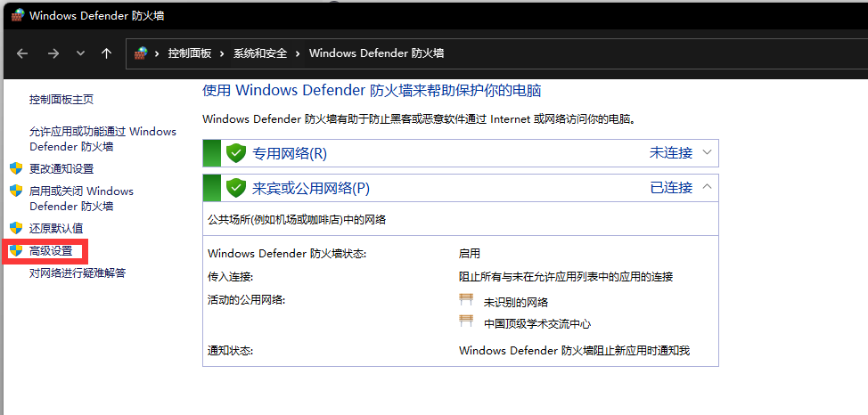Image resolution: width=868 pixels, height=415 pixels.
Task: Open 更改通知设置 link
Action: pos(61,169)
